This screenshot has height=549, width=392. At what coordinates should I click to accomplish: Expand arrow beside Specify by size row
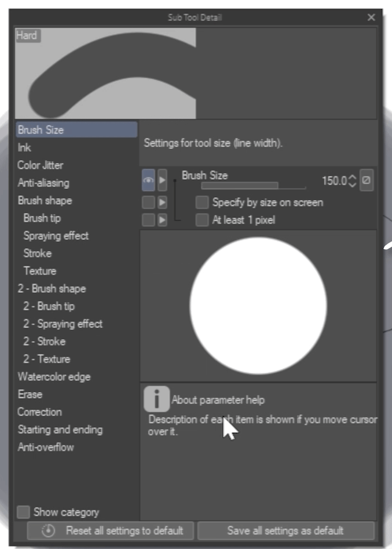[x=162, y=202]
